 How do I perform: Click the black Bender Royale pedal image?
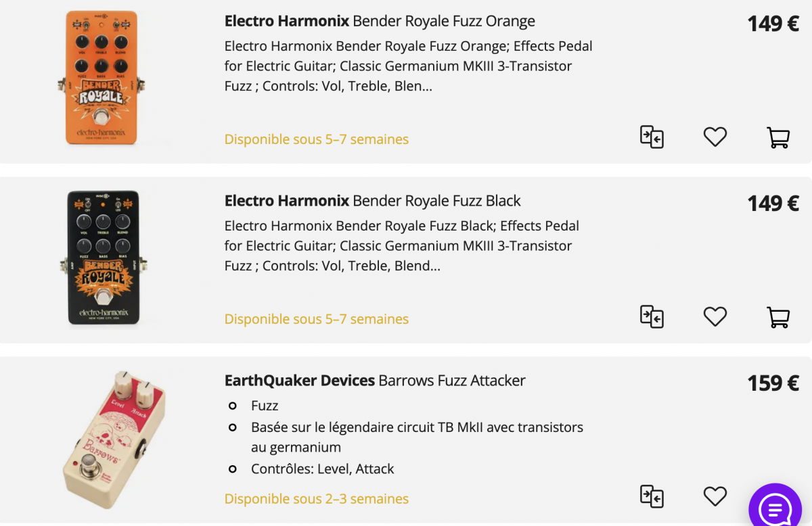coord(103,258)
